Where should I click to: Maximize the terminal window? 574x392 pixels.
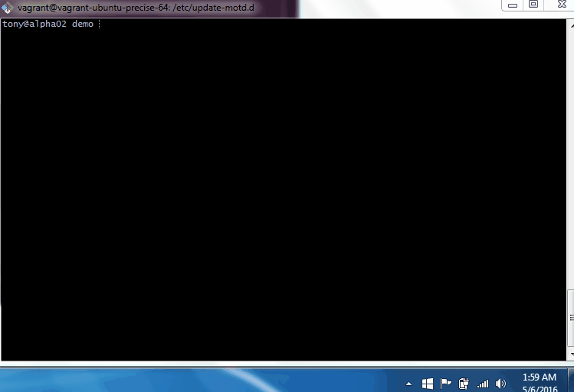click(533, 5)
